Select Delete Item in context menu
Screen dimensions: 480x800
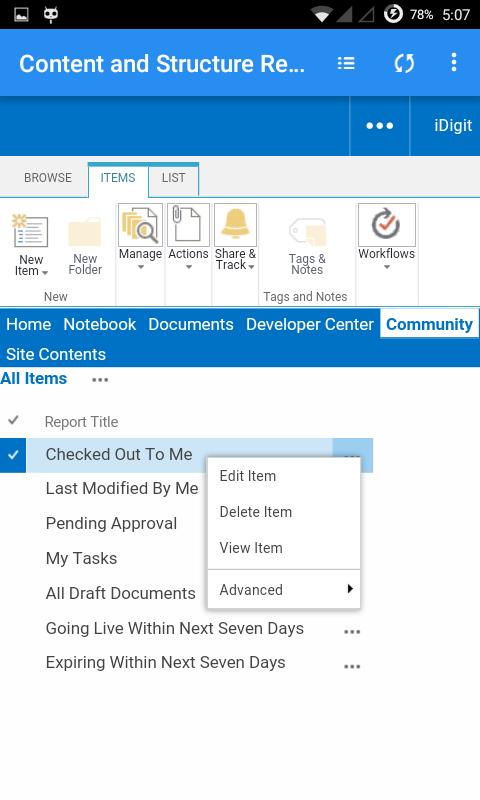(x=256, y=512)
